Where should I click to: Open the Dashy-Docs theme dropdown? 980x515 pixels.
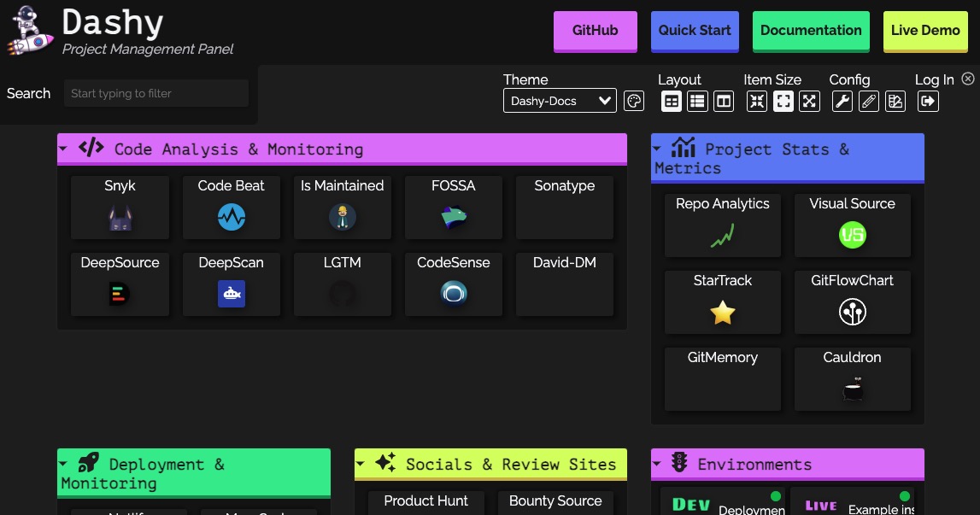coord(560,101)
